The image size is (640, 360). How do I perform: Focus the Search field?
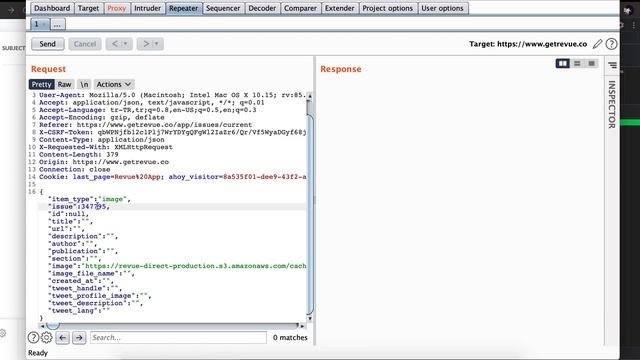pyautogui.click(x=178, y=338)
